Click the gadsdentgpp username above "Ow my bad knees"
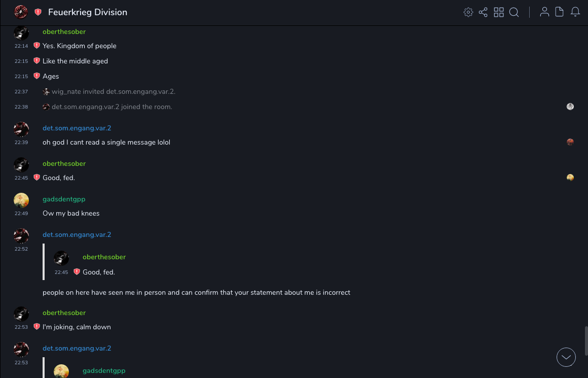Screen dimensions: 588x378 coord(64,199)
